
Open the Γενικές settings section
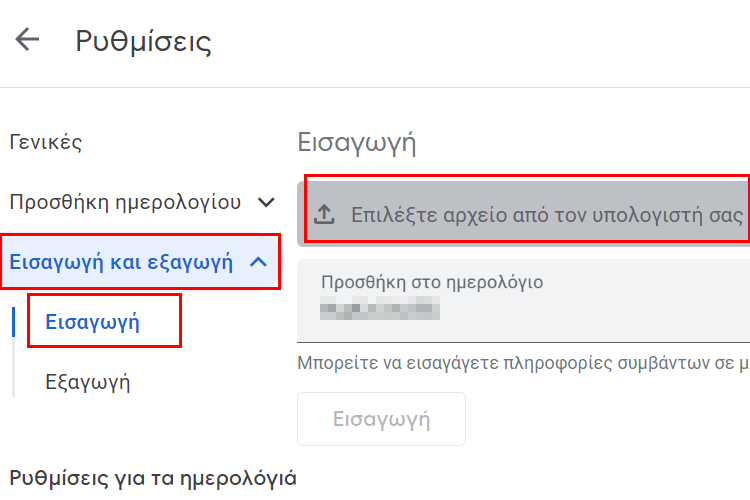(x=46, y=142)
